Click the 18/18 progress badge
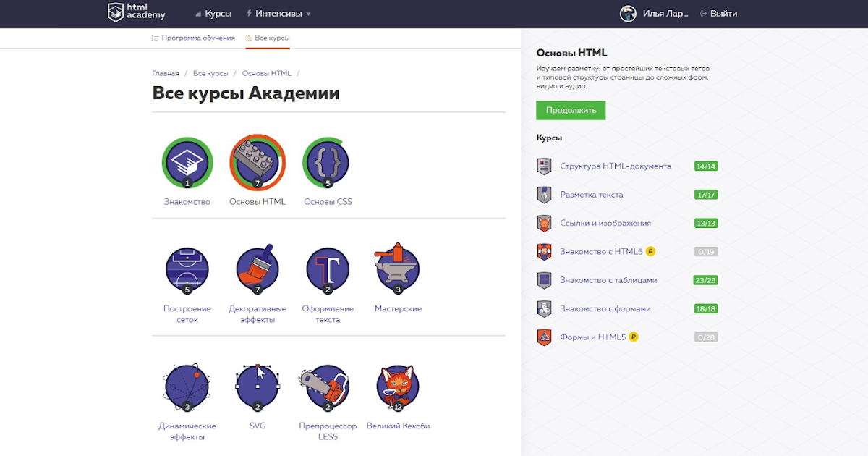 tap(705, 308)
